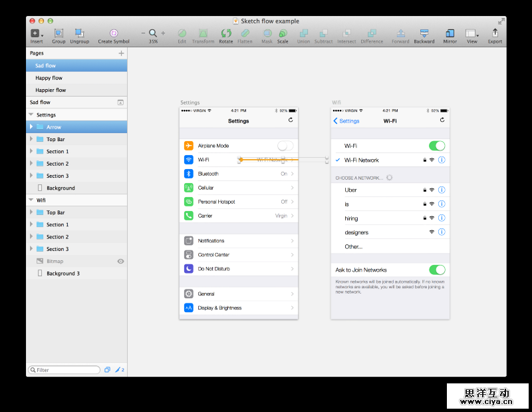Viewport: 532px width, 412px height.
Task: Click the Create Symbol icon
Action: tap(113, 33)
